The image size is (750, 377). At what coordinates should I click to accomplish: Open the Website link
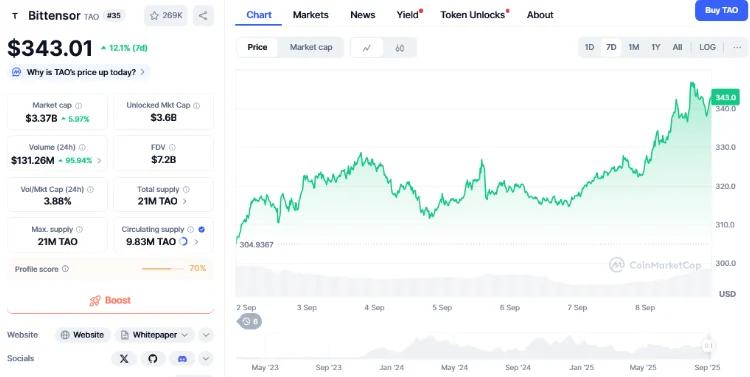(x=83, y=335)
